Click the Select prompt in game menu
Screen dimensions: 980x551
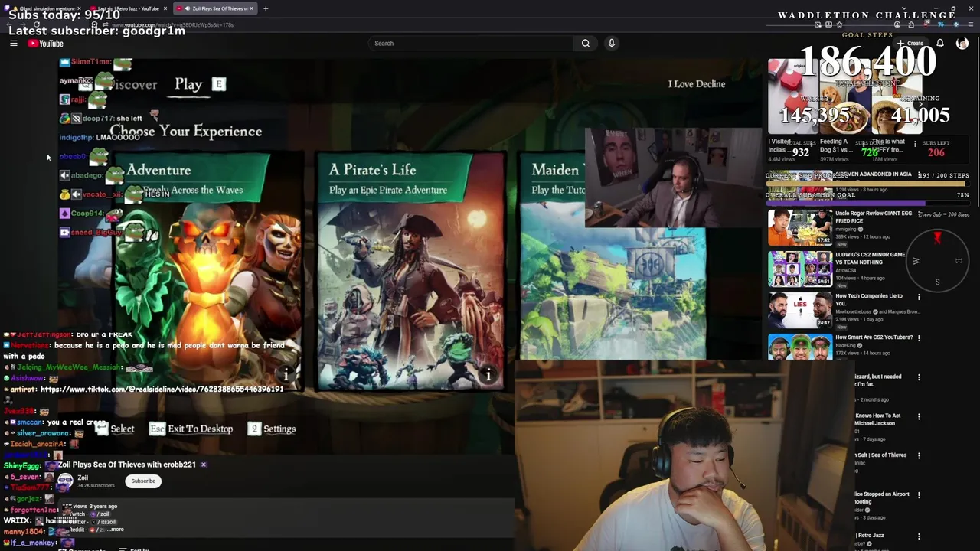click(115, 429)
